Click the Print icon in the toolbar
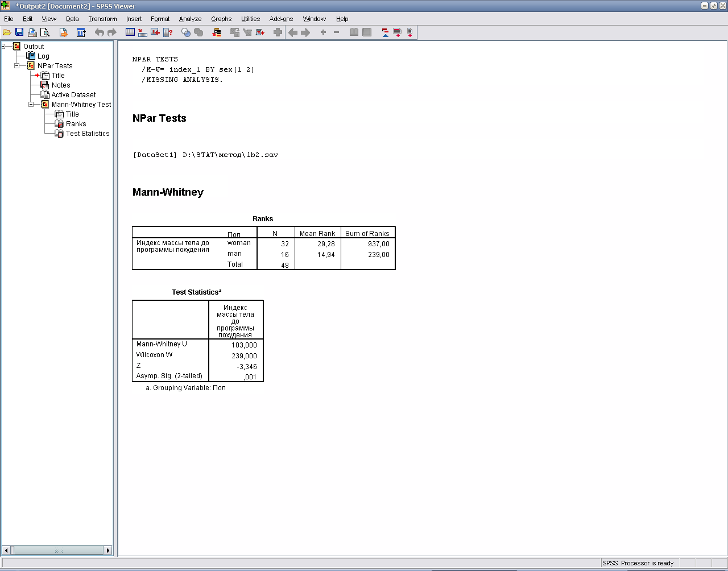The width and height of the screenshot is (728, 571). (32, 32)
